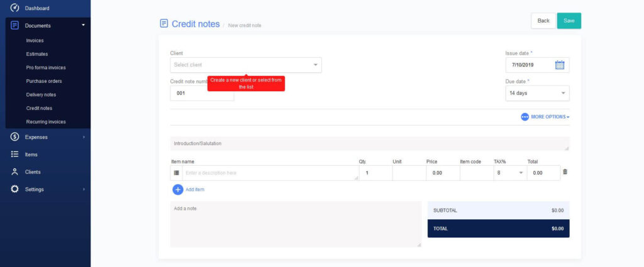This screenshot has height=267, width=644.
Task: Click the SUBTOTAL row
Action: point(499,210)
